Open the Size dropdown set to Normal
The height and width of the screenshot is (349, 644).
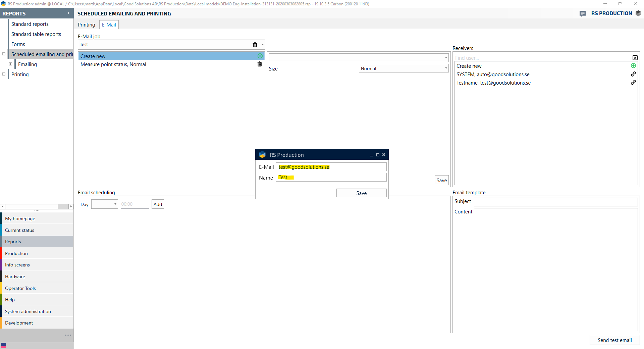tap(446, 68)
